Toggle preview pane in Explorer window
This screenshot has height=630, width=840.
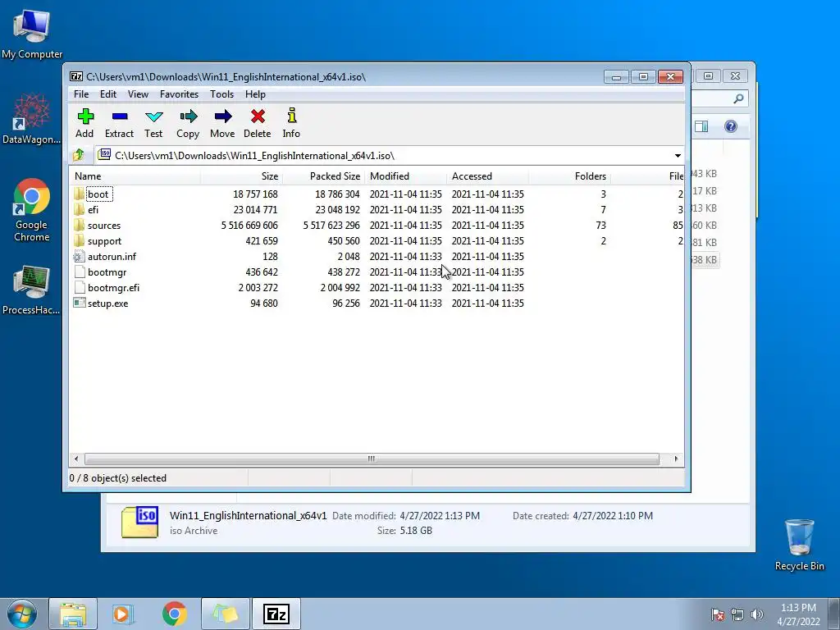[701, 126]
